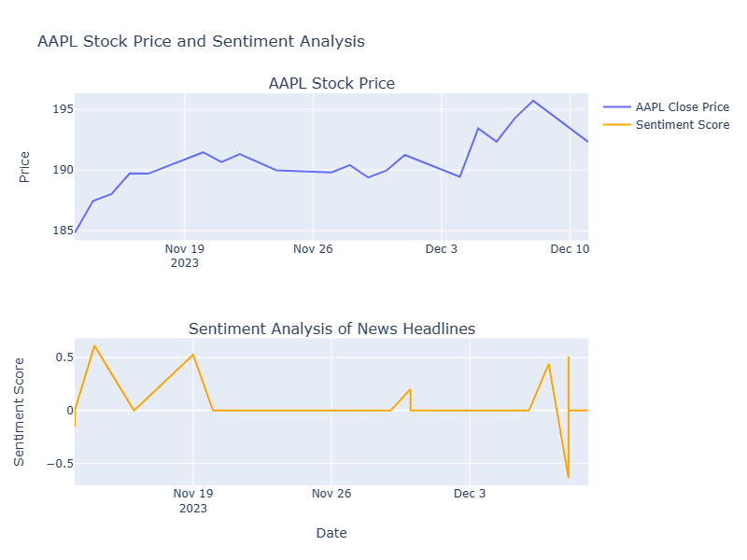Click the blue legend line swatch
Viewport: 747px width, 560px height.
click(x=617, y=107)
